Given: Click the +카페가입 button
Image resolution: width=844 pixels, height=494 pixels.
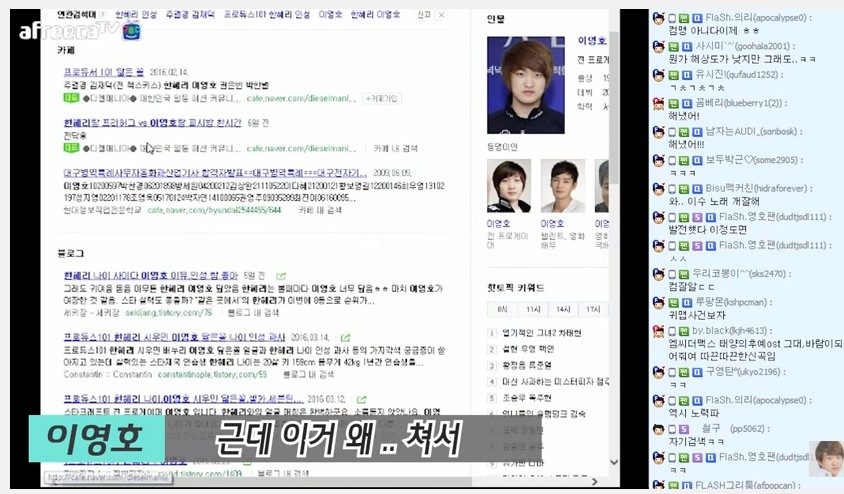Looking at the screenshot, I should (x=382, y=98).
